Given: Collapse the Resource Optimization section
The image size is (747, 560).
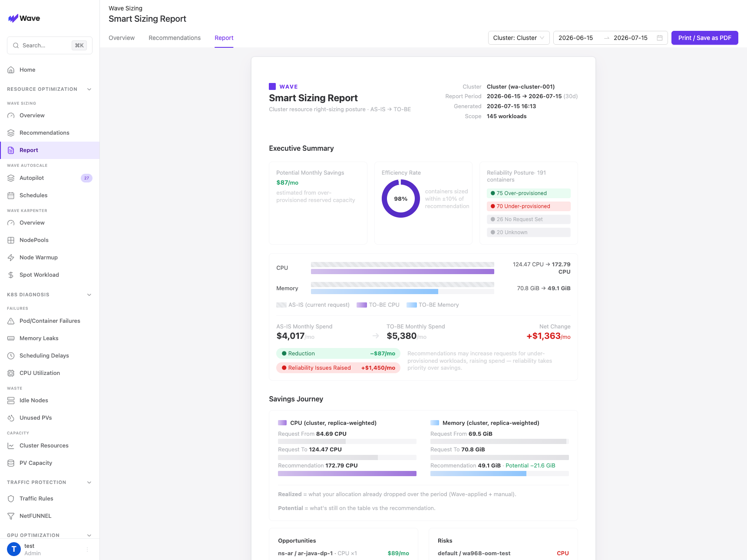Looking at the screenshot, I should coord(89,89).
